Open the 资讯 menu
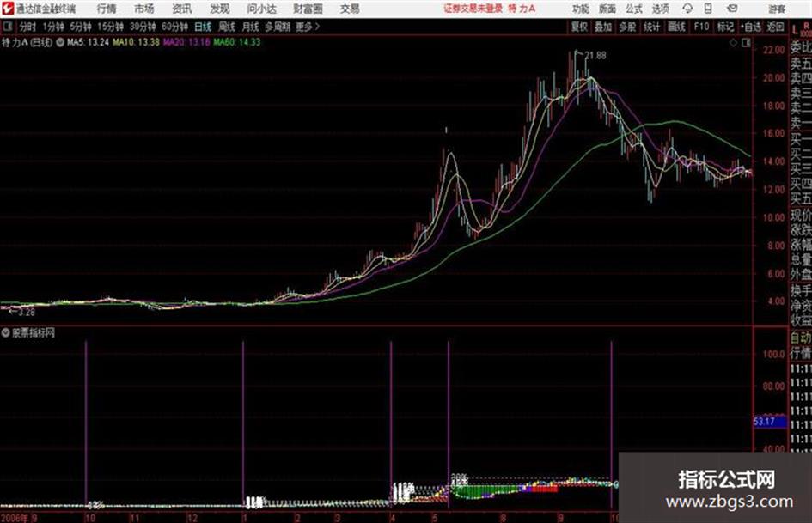 click(182, 9)
